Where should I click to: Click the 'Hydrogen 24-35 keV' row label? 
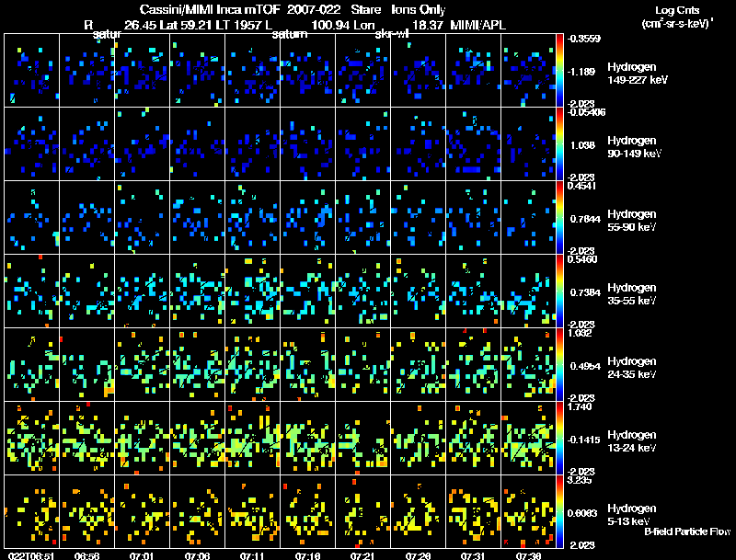[x=632, y=368]
